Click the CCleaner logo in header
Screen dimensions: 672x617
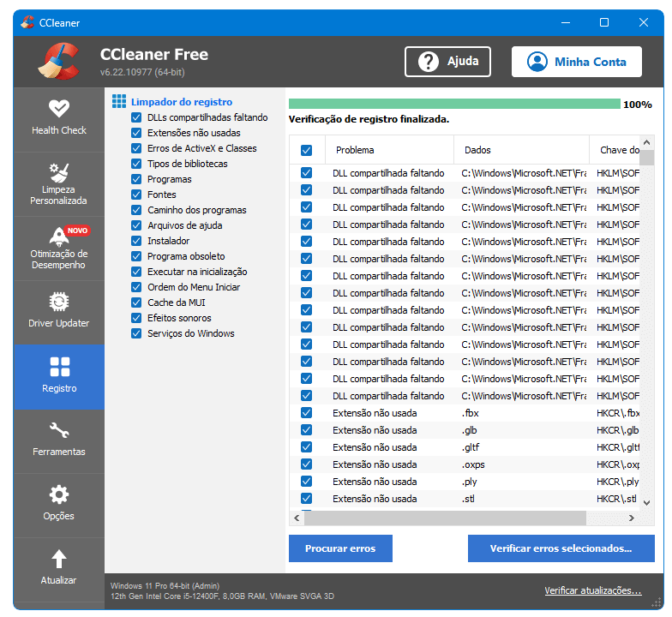point(60,62)
